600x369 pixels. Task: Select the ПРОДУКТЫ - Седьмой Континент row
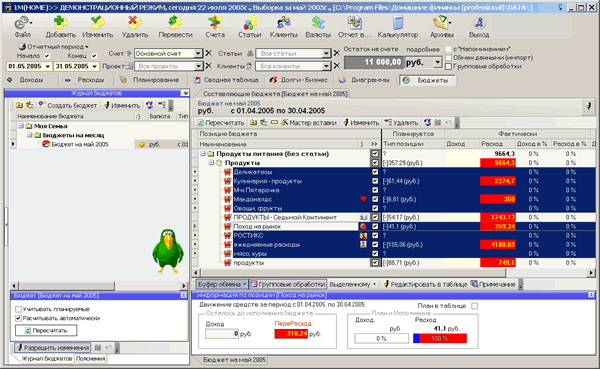[394, 217]
